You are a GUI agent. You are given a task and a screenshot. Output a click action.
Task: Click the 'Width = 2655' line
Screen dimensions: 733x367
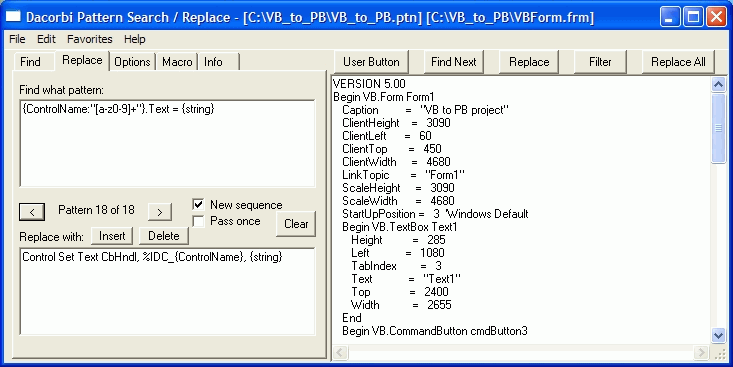point(401,305)
